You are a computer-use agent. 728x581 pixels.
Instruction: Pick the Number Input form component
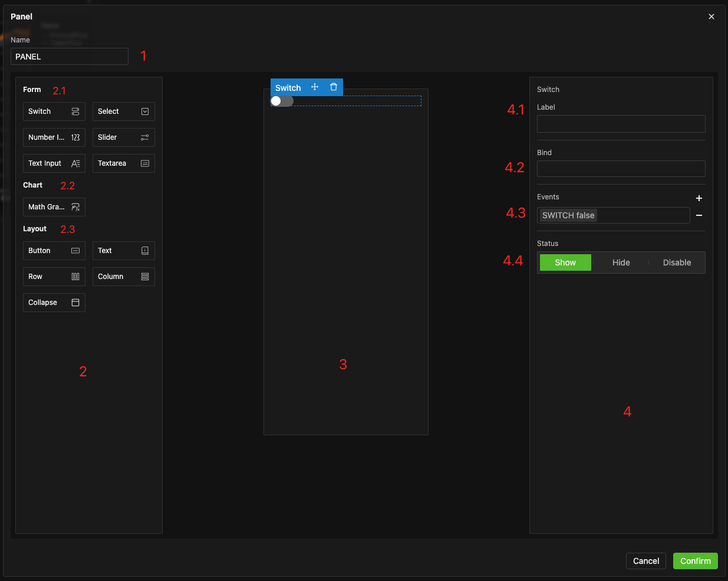[54, 137]
